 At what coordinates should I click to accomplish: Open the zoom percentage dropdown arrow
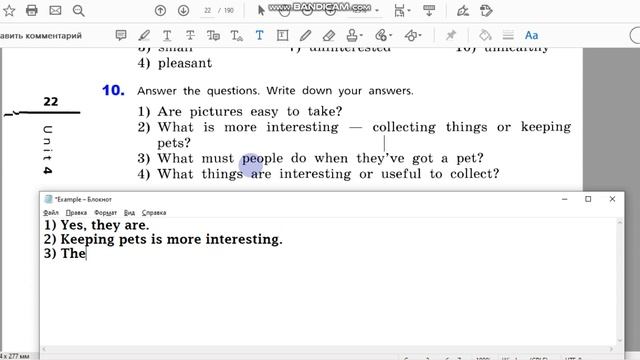click(x=377, y=11)
